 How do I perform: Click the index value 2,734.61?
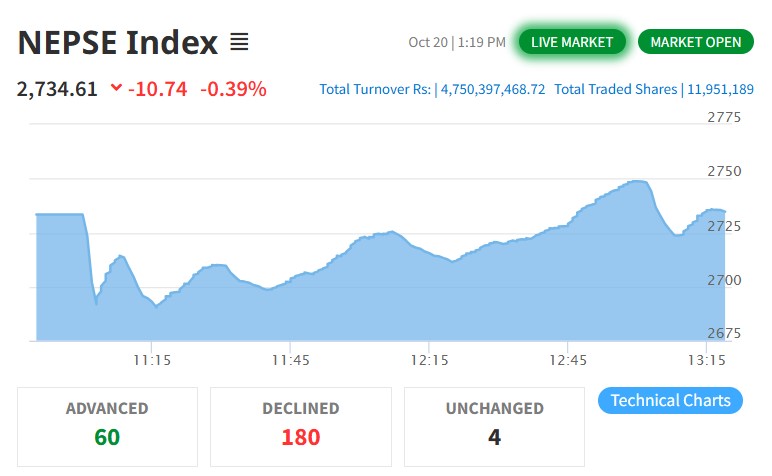coord(57,89)
